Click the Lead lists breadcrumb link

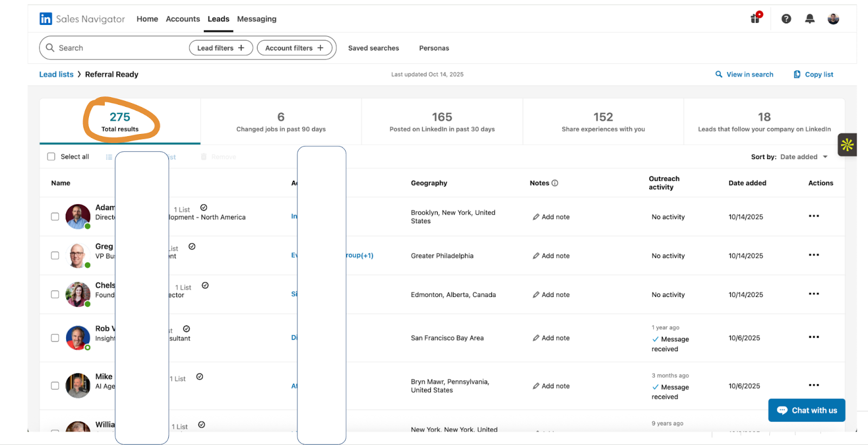click(x=56, y=74)
